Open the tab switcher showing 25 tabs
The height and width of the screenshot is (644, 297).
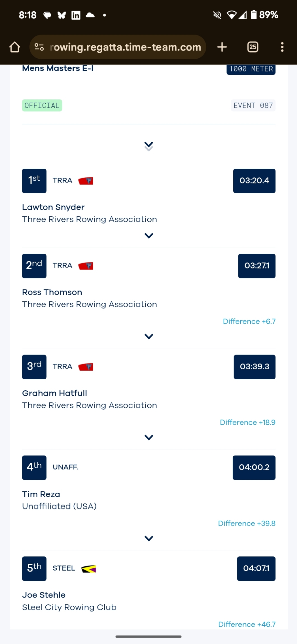[253, 47]
